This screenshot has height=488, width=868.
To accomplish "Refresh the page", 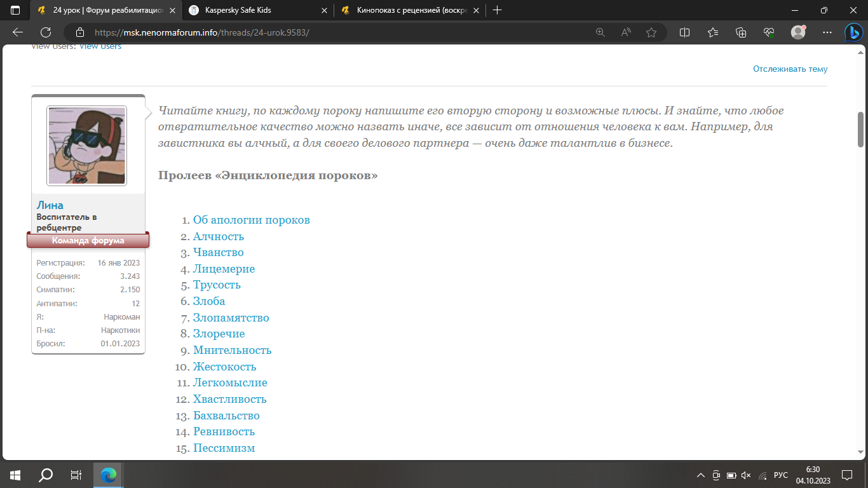I will pyautogui.click(x=46, y=32).
